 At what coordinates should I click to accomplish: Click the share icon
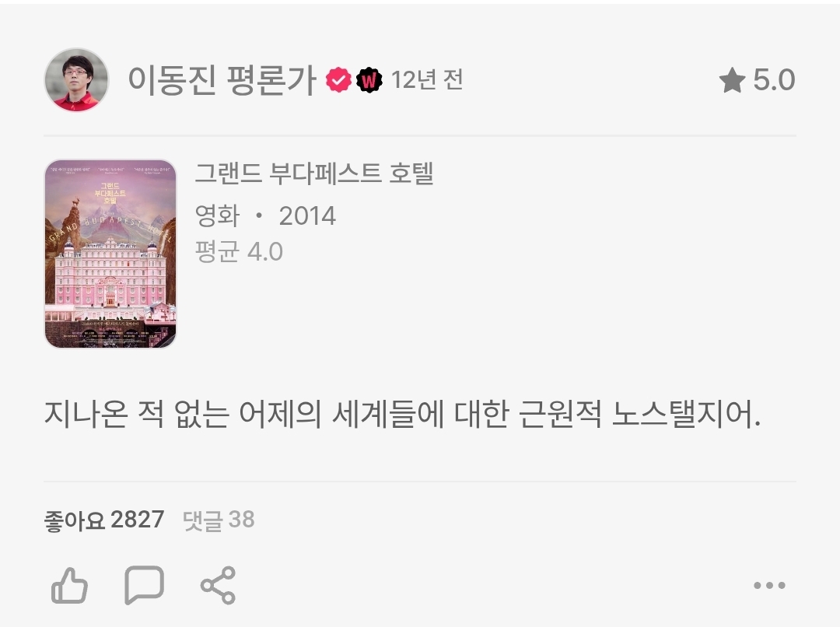click(218, 585)
